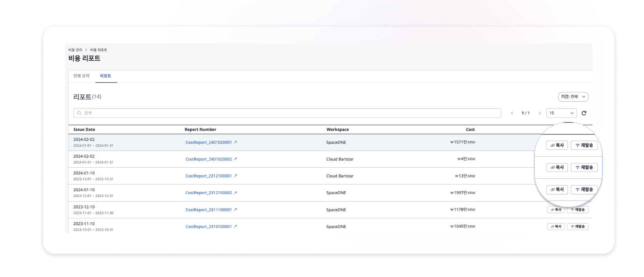Viewport: 644px width, 277px height.
Task: Click the period 2023-10-01 ~ 2023-10-31
Action: coord(93,230)
